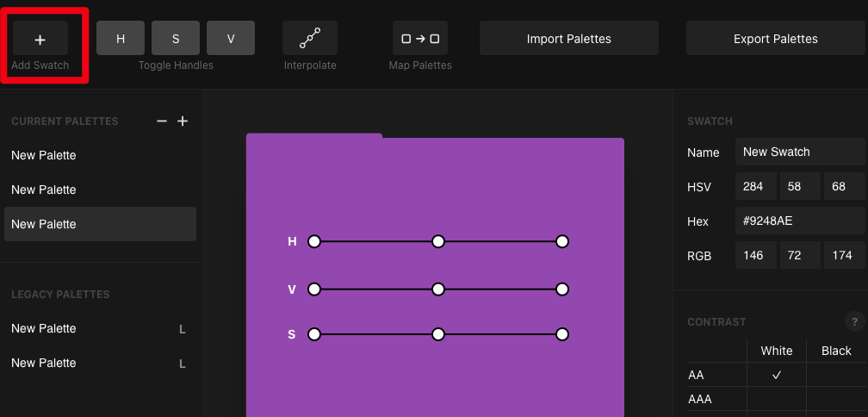Add a new palette with plus icon
Image resolution: width=868 pixels, height=417 pixels.
(183, 121)
